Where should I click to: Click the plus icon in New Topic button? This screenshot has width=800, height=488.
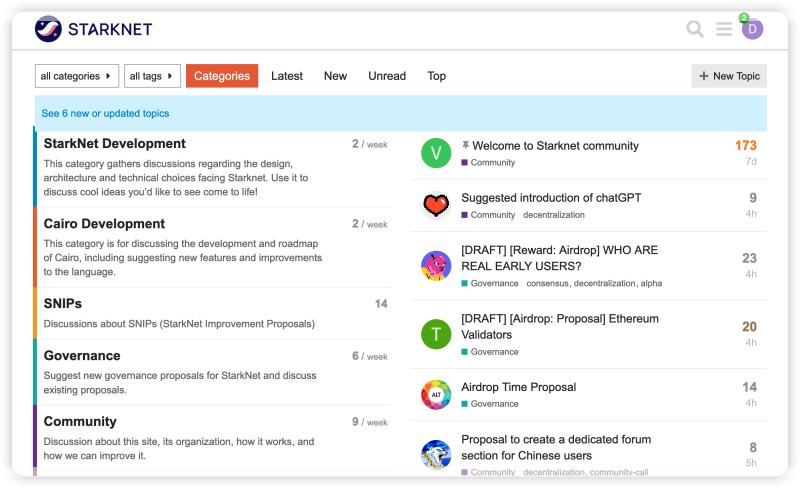tap(704, 76)
